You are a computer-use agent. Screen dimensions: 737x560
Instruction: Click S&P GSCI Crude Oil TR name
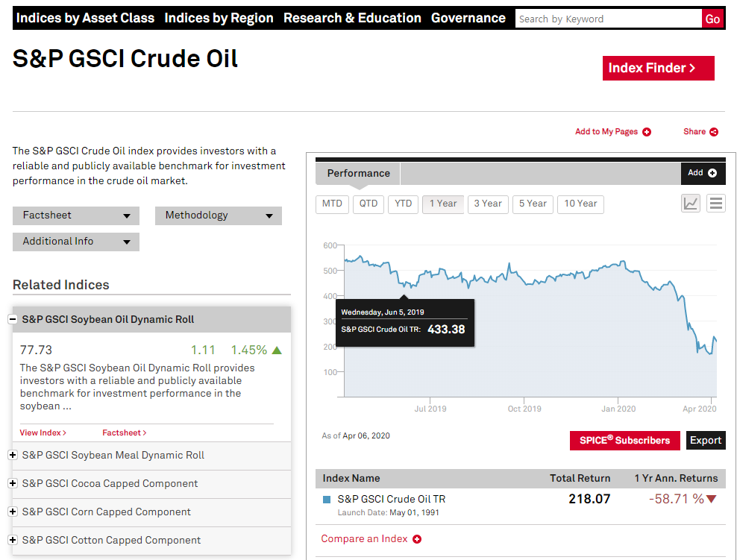[x=391, y=499]
